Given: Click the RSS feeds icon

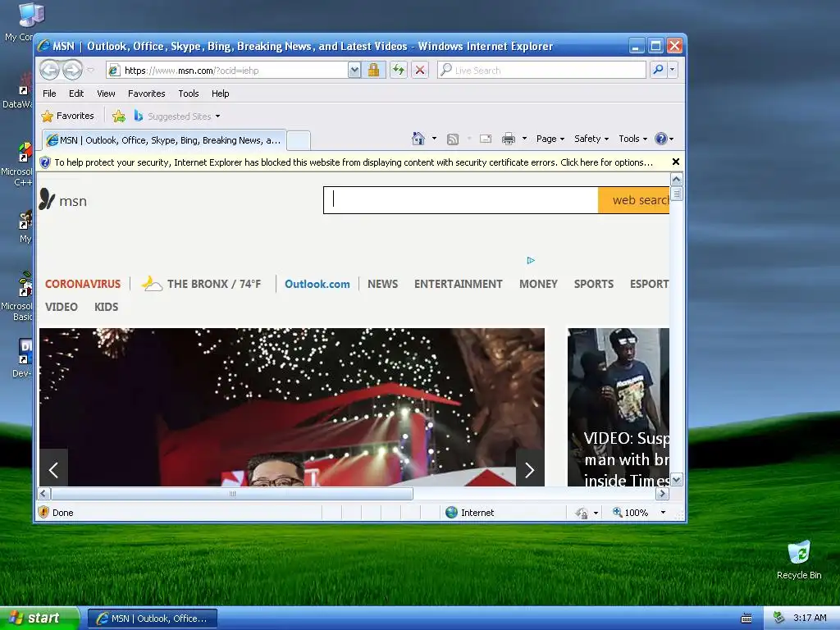Looking at the screenshot, I should pyautogui.click(x=453, y=139).
